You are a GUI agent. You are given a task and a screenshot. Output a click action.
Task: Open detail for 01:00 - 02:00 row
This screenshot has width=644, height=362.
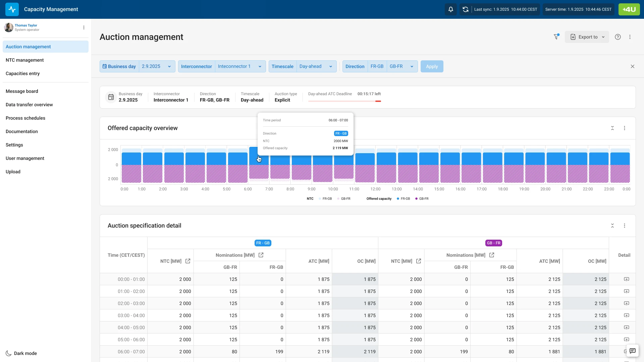627,291
